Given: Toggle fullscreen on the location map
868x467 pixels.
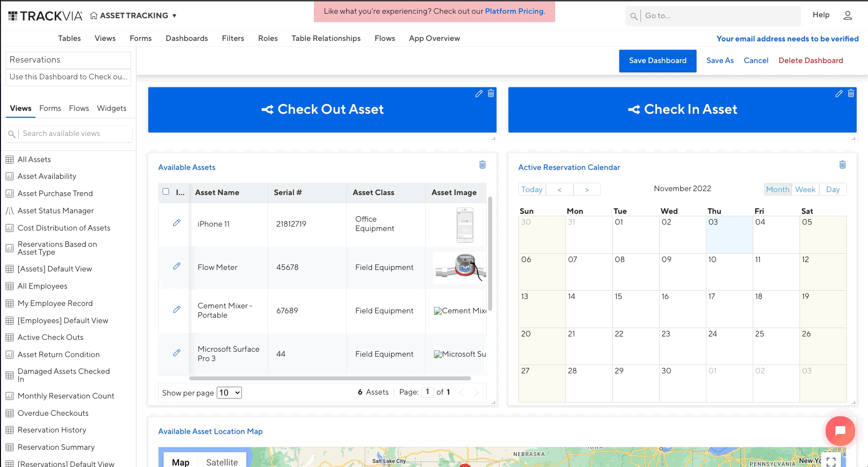Looking at the screenshot, I should (831, 461).
